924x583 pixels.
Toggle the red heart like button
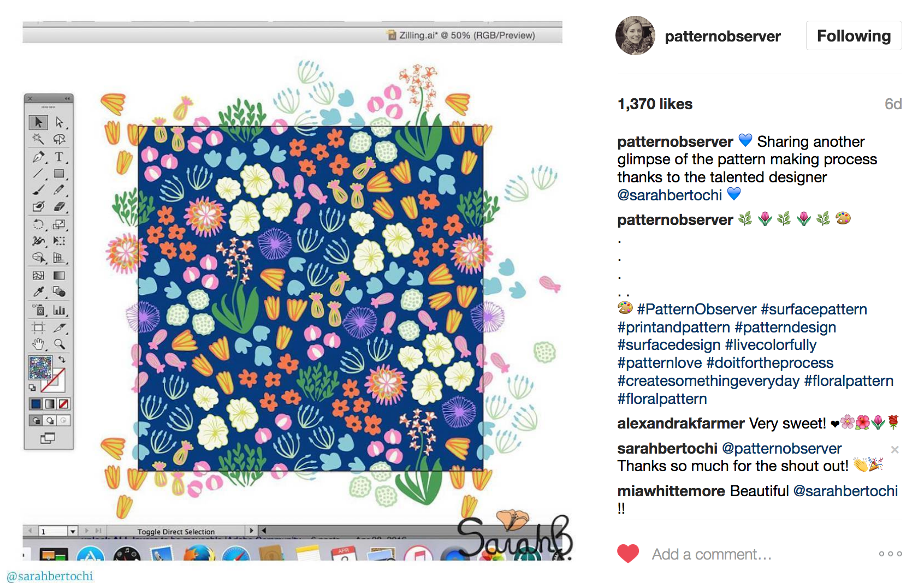pos(628,554)
